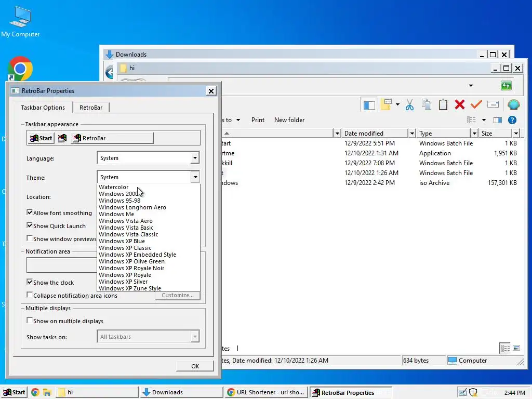This screenshot has width=532, height=399.
Task: Click the back arrow in Downloads window
Action: coord(109,72)
